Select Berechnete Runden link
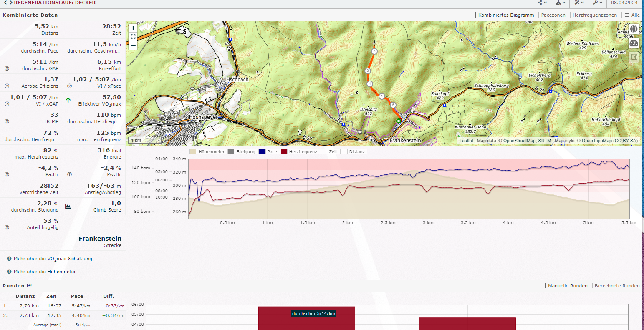The image size is (644, 330). point(617,286)
